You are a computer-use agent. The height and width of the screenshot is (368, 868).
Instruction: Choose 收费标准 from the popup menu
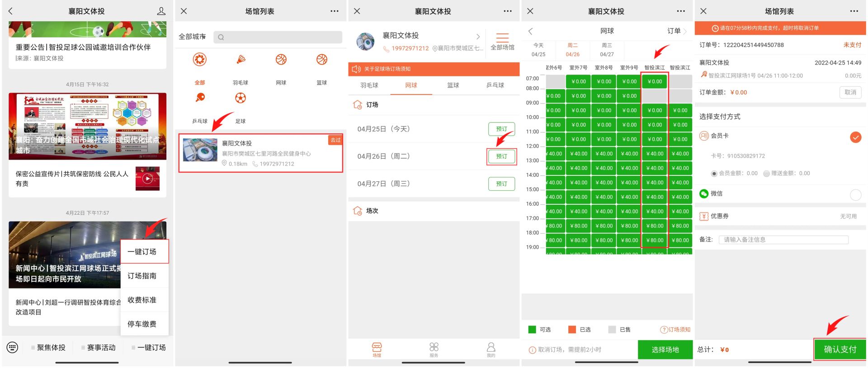(x=142, y=300)
